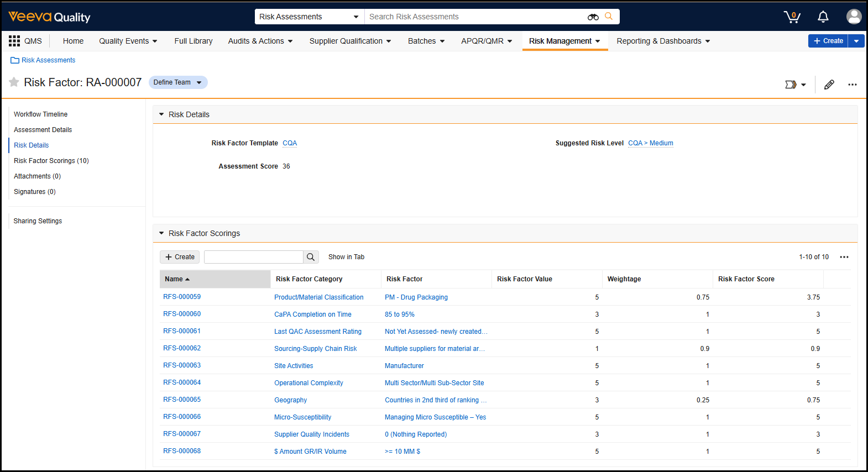This screenshot has width=868, height=472.
Task: Collapse the Risk Details section
Action: click(x=161, y=114)
